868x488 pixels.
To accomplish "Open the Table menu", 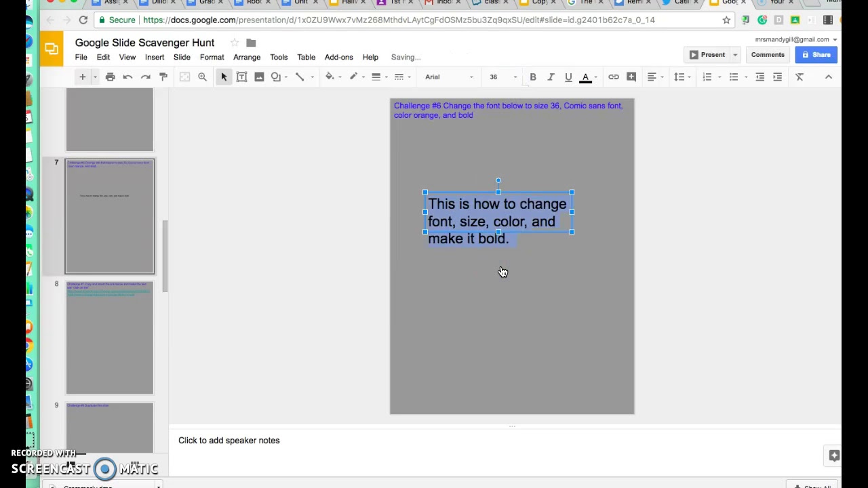I will [x=307, y=57].
